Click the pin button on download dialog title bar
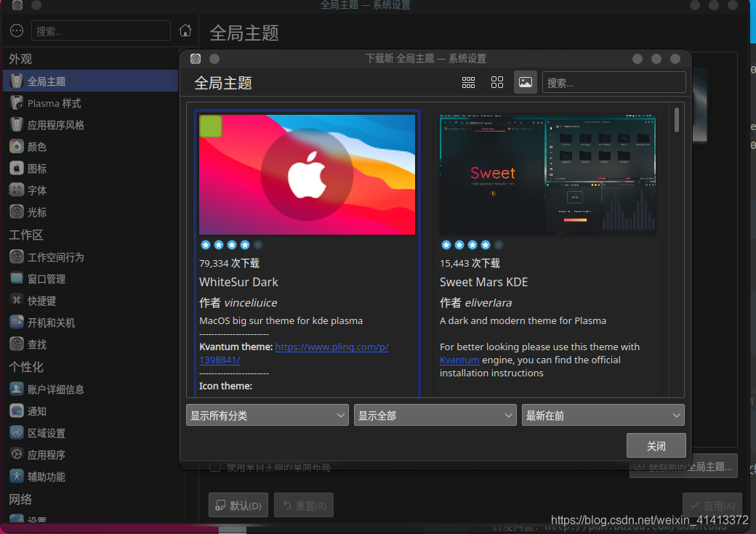The height and width of the screenshot is (534, 756). click(214, 58)
